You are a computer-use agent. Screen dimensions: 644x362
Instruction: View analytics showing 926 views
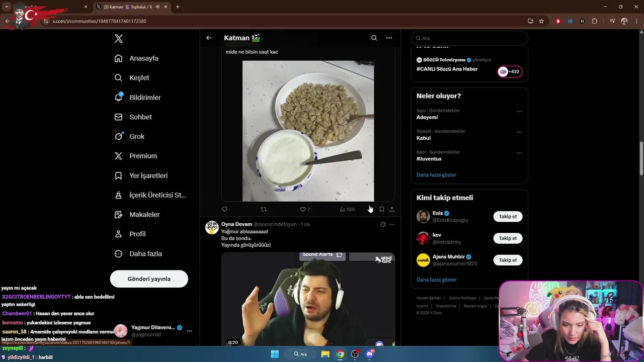[x=347, y=209]
